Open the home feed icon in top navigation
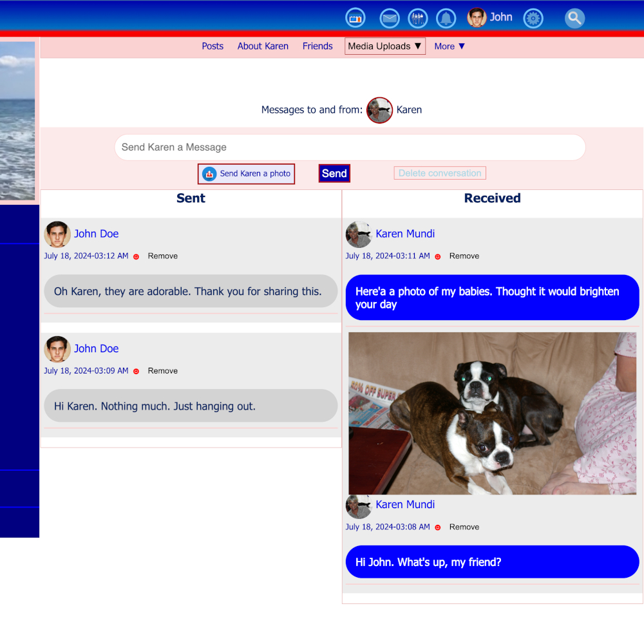This screenshot has width=644, height=644. (x=355, y=17)
